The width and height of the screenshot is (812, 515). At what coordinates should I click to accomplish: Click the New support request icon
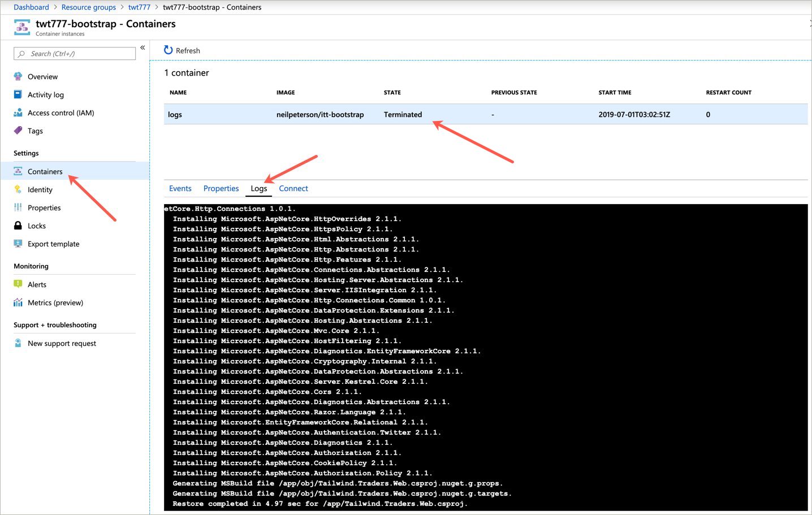coord(18,343)
